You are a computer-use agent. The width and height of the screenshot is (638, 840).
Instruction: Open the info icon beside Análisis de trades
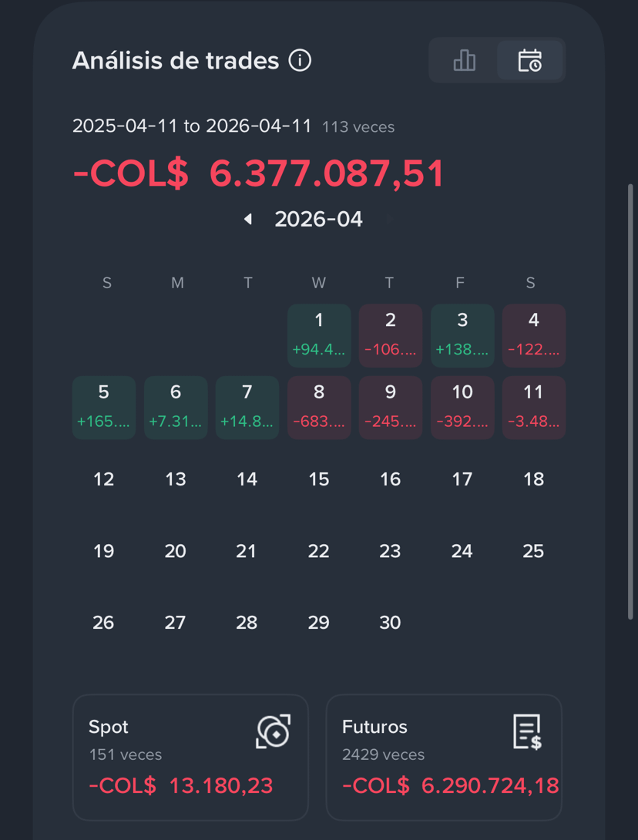300,61
